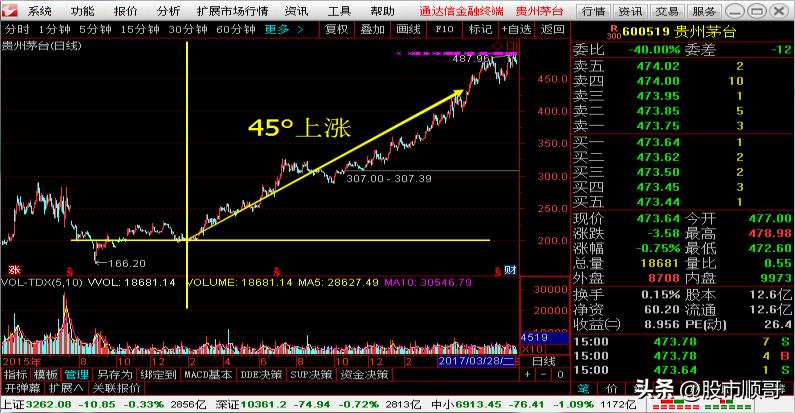Click +自选 to add to watchlist
The width and height of the screenshot is (795, 413).
tap(516, 29)
